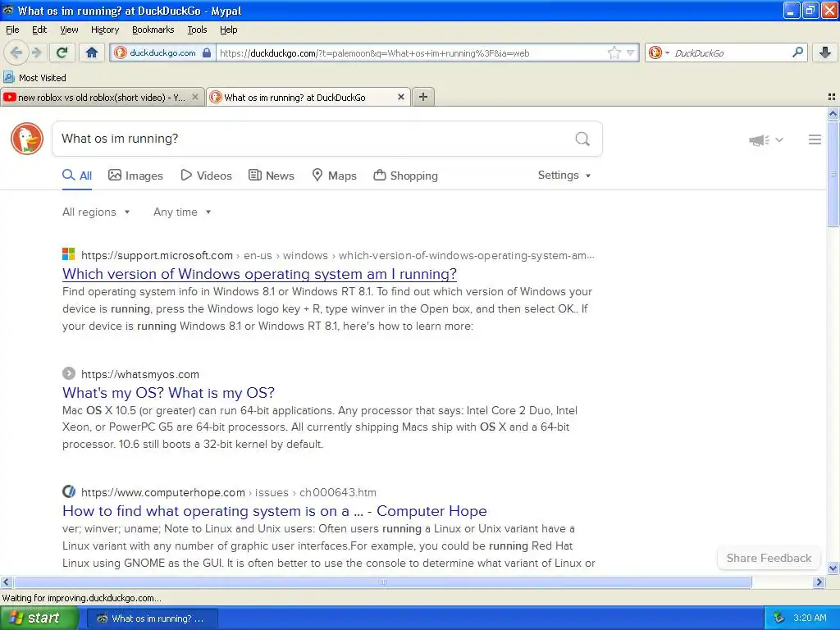840x630 pixels.
Task: Open the Help menu
Action: pos(228,30)
